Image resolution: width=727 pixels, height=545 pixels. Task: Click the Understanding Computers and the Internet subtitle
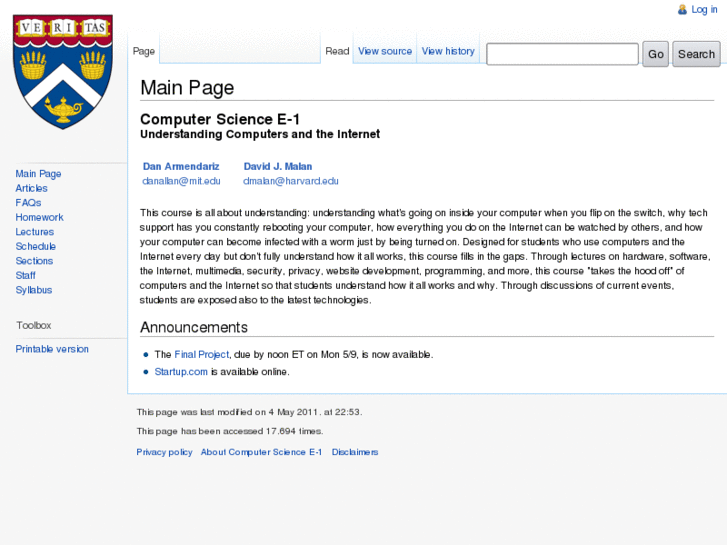(x=260, y=134)
